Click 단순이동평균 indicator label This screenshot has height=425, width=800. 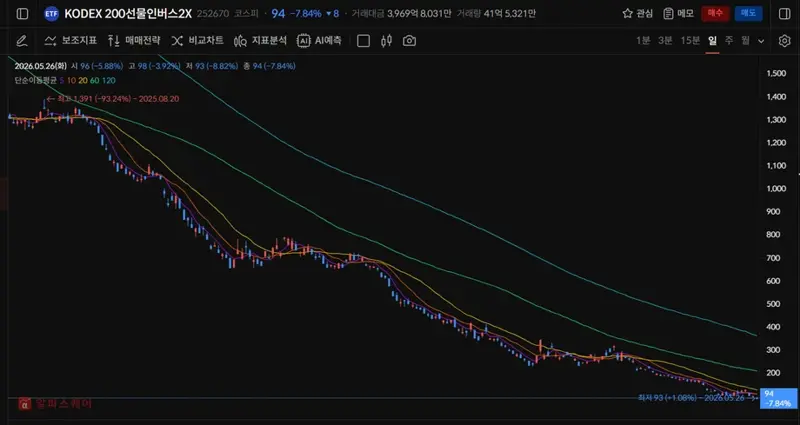point(35,81)
